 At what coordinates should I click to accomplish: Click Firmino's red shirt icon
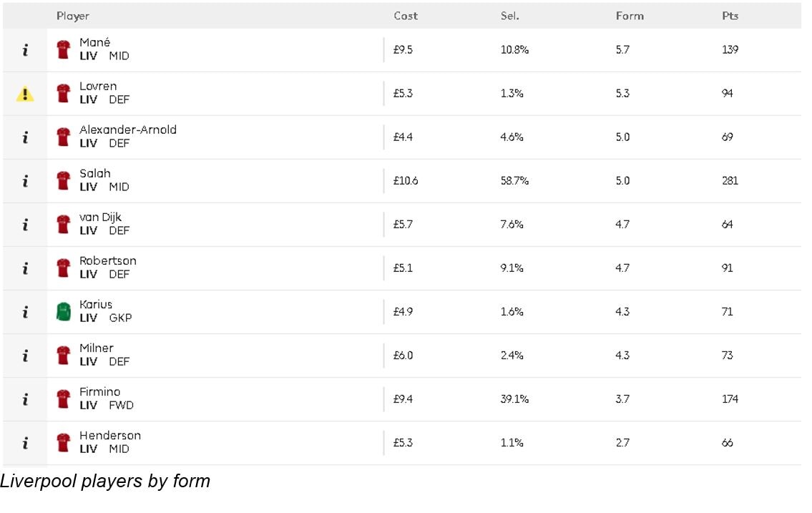[63, 399]
